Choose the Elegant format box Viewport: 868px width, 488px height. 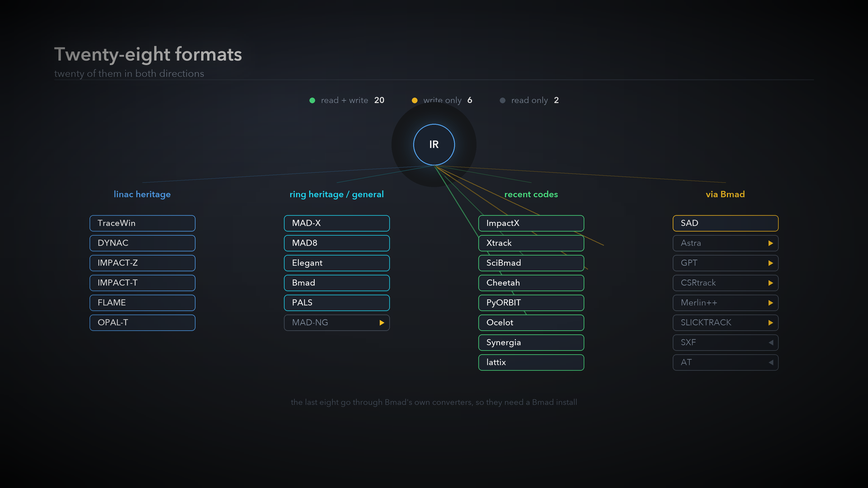[x=337, y=263]
